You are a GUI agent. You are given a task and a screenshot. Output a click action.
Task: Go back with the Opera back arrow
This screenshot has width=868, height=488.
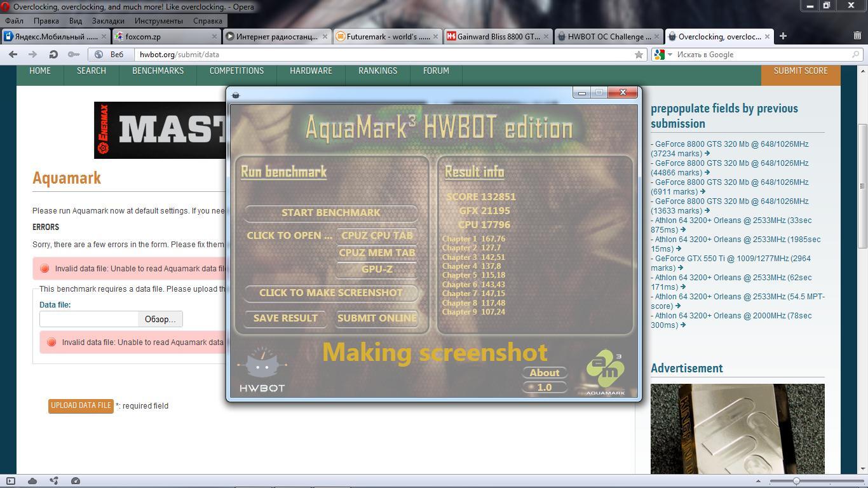tap(13, 55)
